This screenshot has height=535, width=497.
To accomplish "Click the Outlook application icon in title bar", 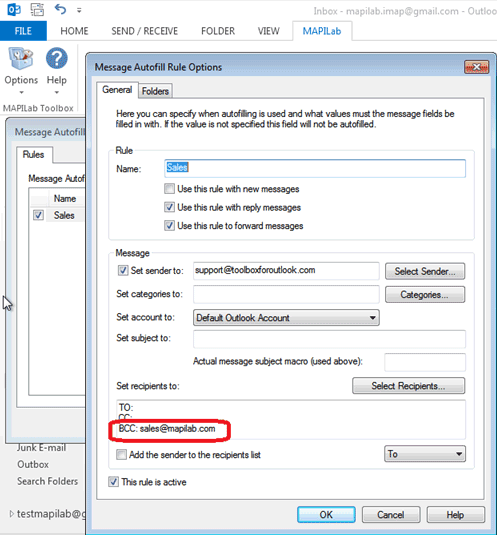I will pos(14,9).
